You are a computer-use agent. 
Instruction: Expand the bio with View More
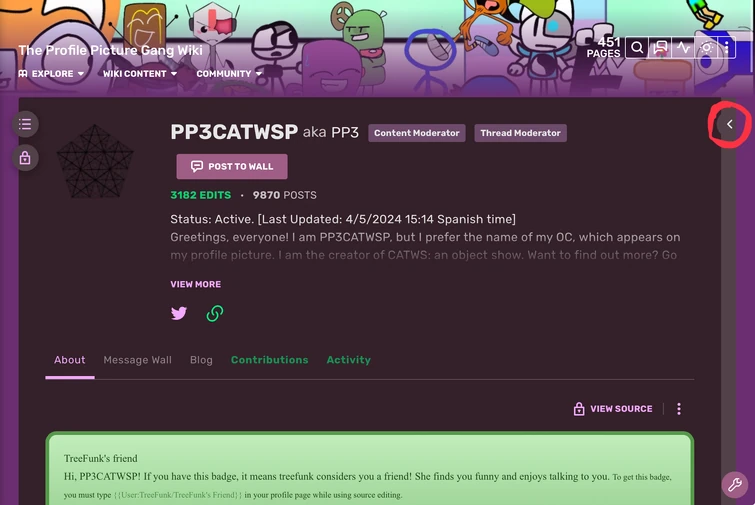click(195, 285)
